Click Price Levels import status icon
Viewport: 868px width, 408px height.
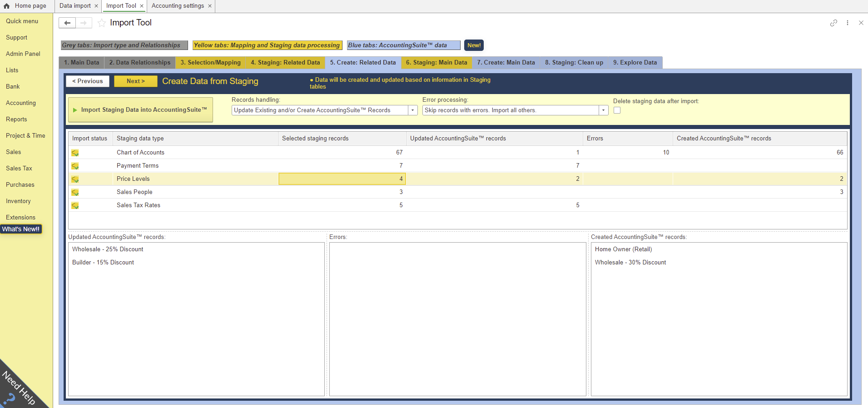coord(75,179)
